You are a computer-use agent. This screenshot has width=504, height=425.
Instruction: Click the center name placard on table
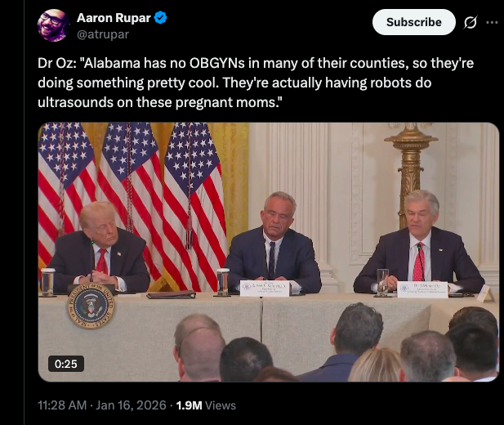[x=264, y=288]
